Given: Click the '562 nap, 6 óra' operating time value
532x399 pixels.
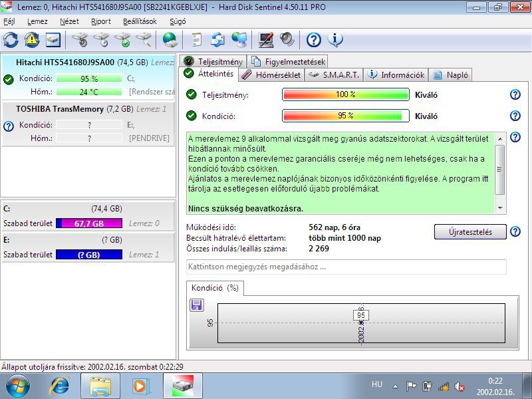Looking at the screenshot, I should [x=334, y=227].
